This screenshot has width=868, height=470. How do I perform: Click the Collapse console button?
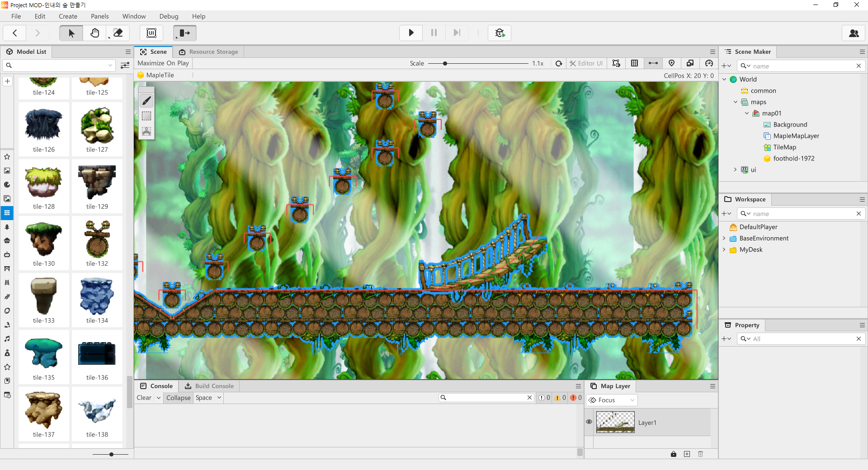(x=179, y=398)
